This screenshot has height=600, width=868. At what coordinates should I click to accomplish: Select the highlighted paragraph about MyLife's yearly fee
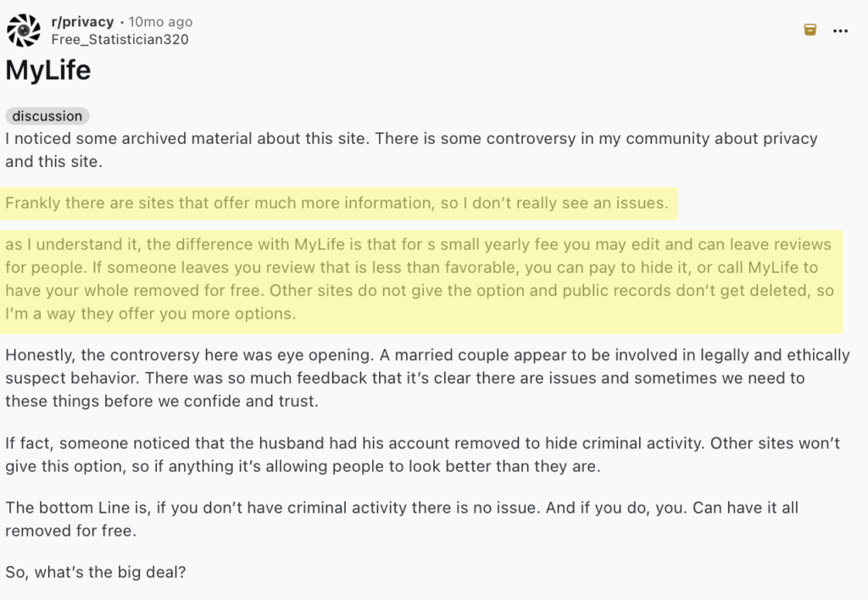pyautogui.click(x=420, y=281)
